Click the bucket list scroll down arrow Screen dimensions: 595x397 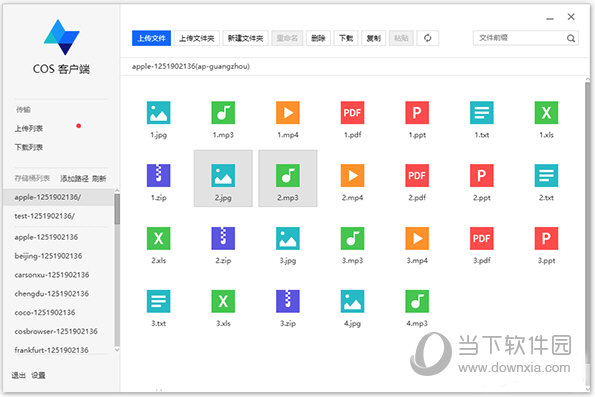click(x=117, y=350)
